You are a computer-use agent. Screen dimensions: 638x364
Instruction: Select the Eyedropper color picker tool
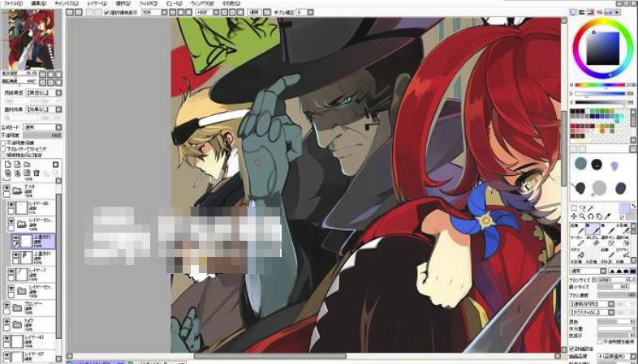(x=608, y=216)
